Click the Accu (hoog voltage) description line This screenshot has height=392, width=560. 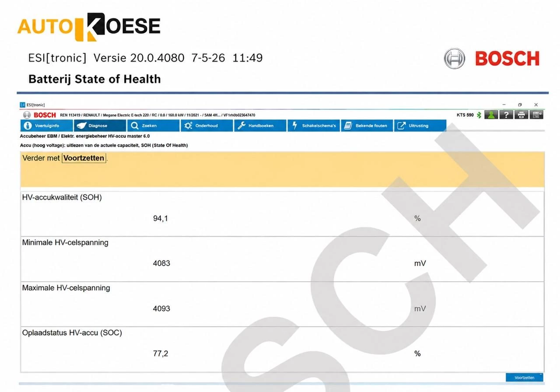pos(104,145)
